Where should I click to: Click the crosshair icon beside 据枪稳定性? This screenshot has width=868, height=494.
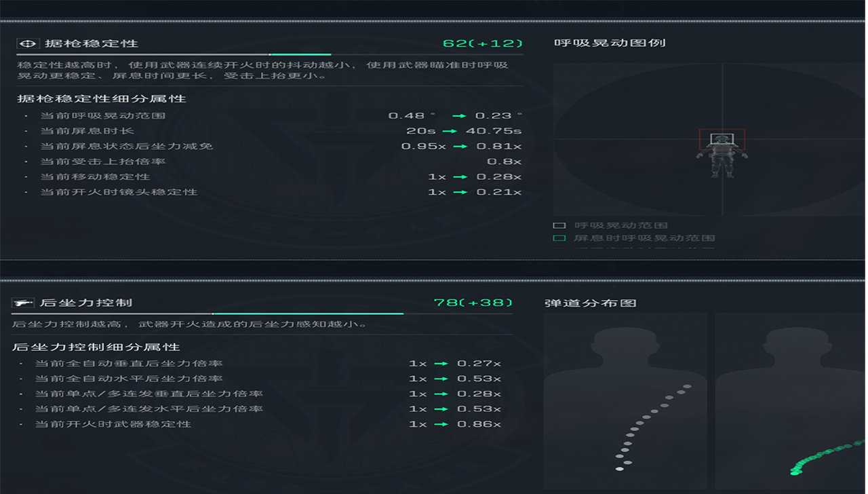[28, 43]
